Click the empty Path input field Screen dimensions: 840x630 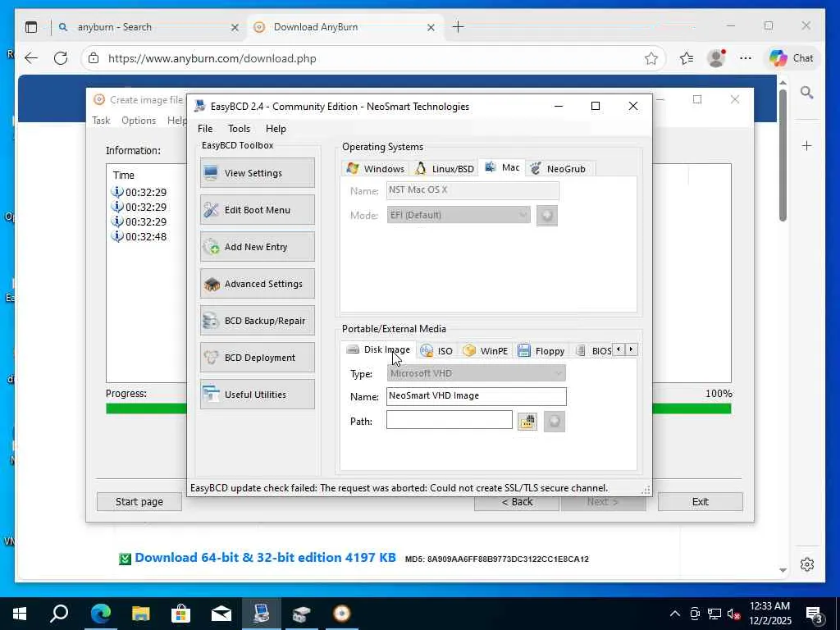pos(449,420)
